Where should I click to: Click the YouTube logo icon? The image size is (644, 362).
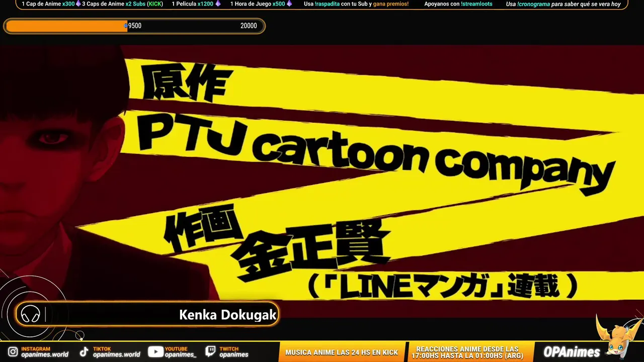click(x=155, y=352)
